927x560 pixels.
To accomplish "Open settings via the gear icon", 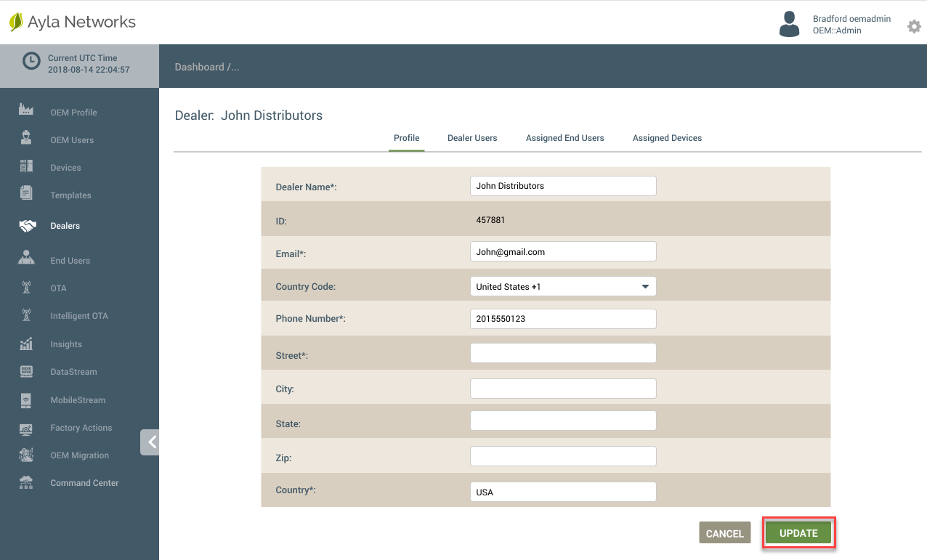I will 914,26.
